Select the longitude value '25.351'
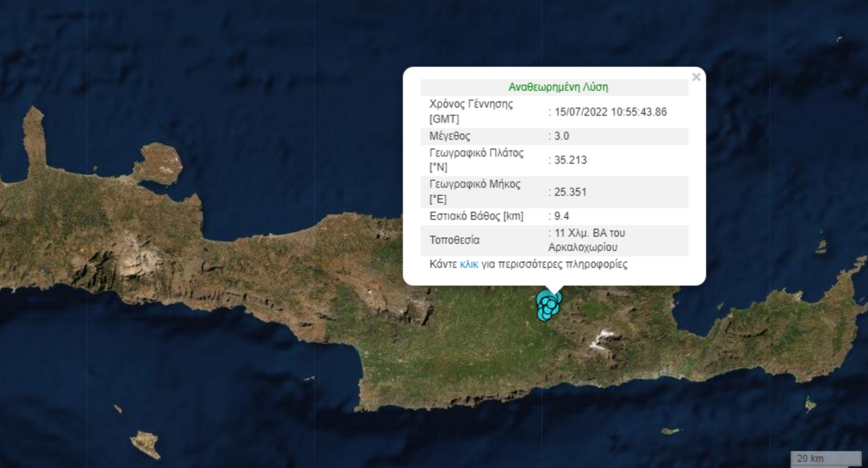868x468 pixels. [x=570, y=192]
